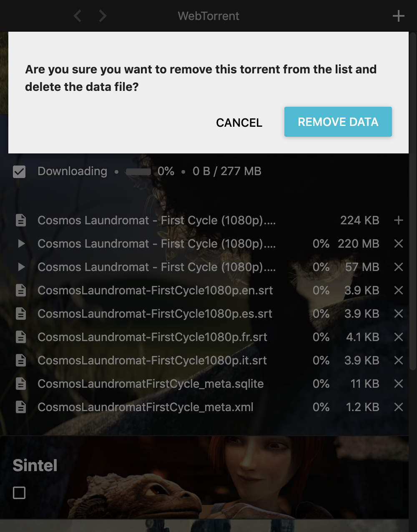Open the CosmosLaundromat-FirstCycle1080p.es.srt file row
Image resolution: width=417 pixels, height=532 pixels.
(155, 314)
